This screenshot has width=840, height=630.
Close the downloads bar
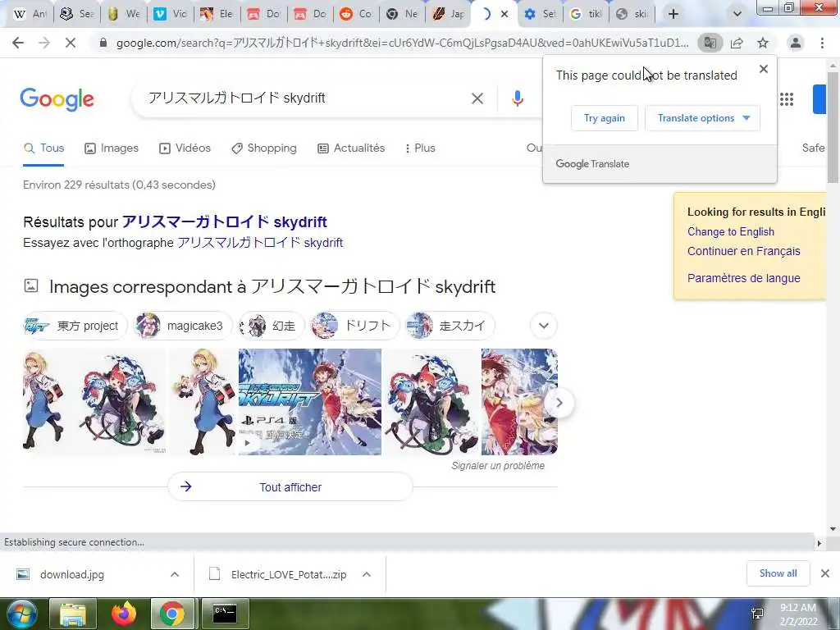coord(825,573)
